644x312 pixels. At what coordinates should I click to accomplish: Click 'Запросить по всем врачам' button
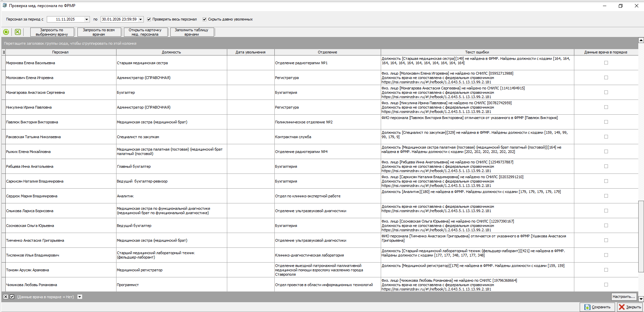click(99, 32)
